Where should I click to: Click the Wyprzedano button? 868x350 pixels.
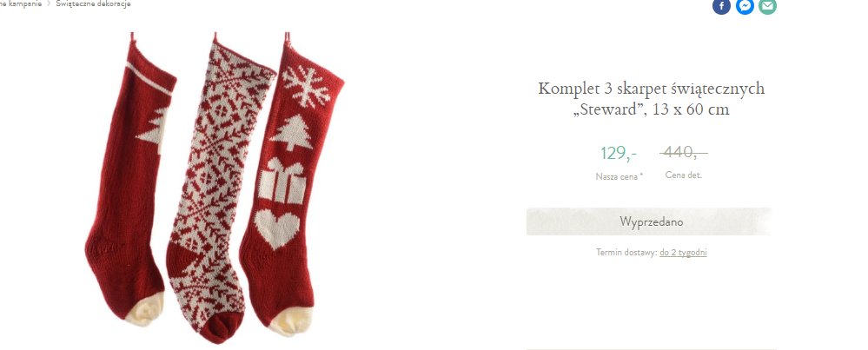pyautogui.click(x=648, y=221)
